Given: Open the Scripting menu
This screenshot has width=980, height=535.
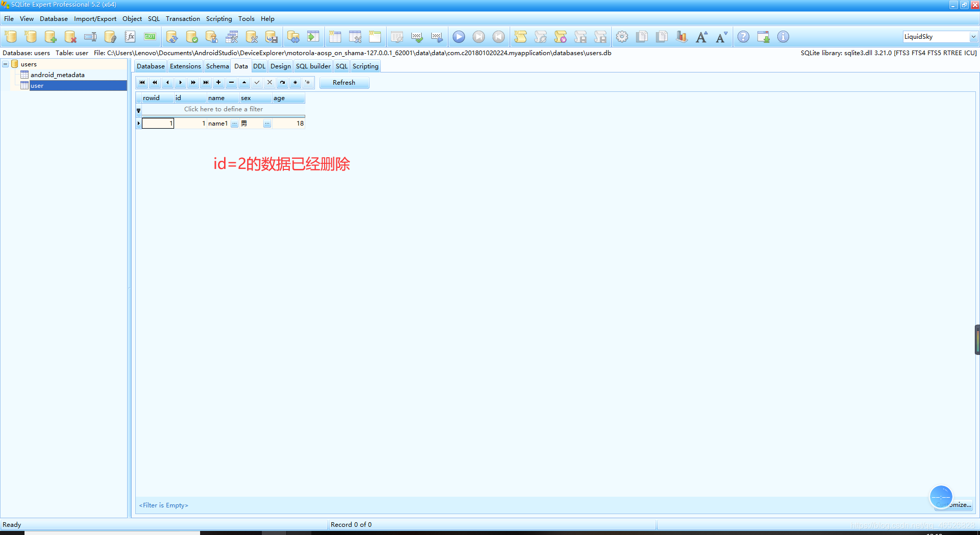Looking at the screenshot, I should click(x=219, y=19).
